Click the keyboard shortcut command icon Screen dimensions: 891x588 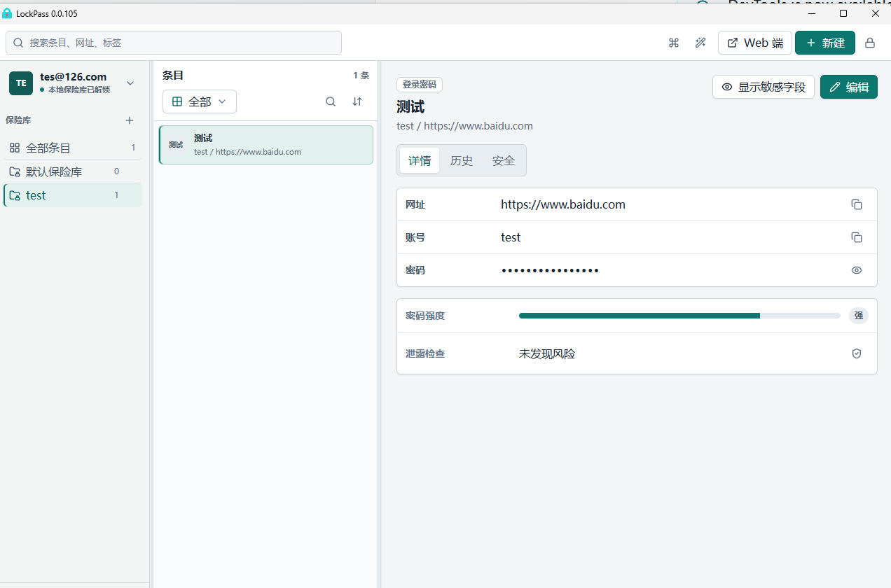(674, 43)
